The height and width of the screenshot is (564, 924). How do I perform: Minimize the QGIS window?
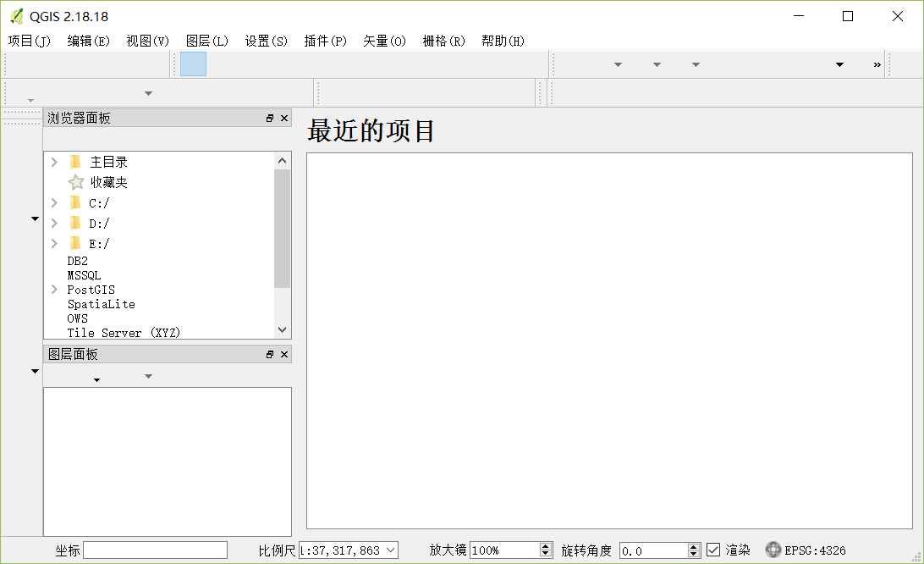point(799,16)
